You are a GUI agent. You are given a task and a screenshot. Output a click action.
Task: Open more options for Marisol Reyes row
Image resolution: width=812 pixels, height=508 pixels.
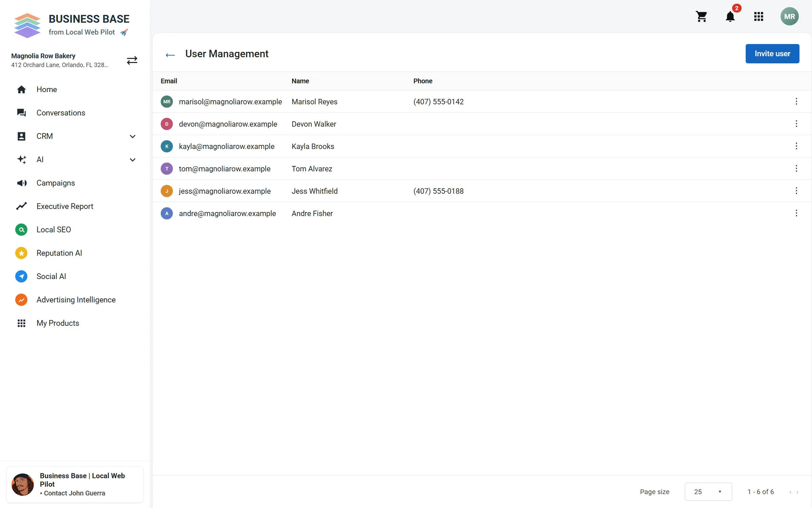796,102
